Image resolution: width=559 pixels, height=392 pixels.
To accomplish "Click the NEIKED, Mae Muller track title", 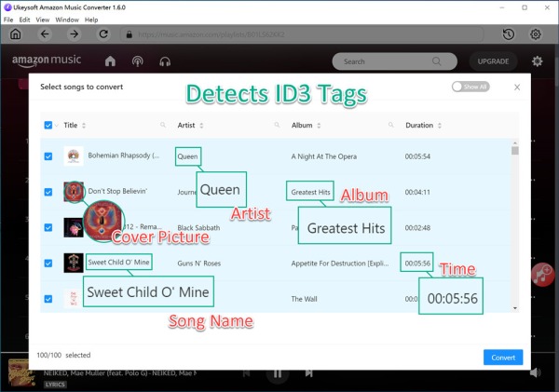I will click(120, 373).
